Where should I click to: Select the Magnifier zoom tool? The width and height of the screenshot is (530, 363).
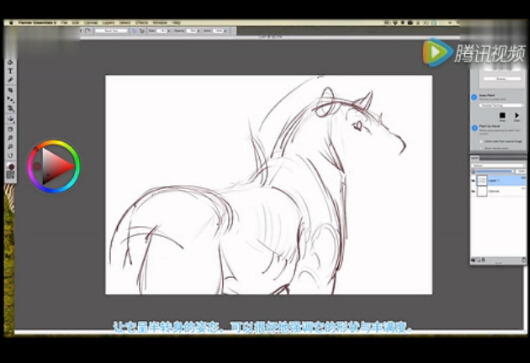(10, 147)
